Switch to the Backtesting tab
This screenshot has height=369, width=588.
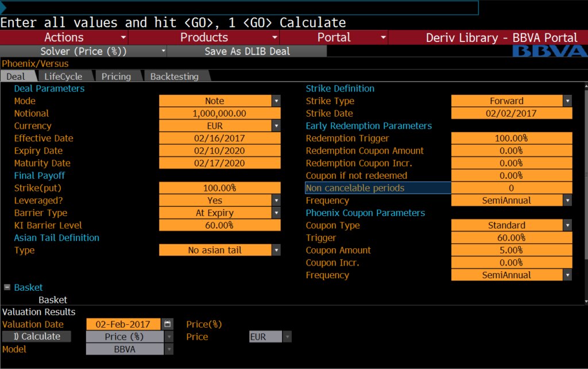tap(175, 76)
